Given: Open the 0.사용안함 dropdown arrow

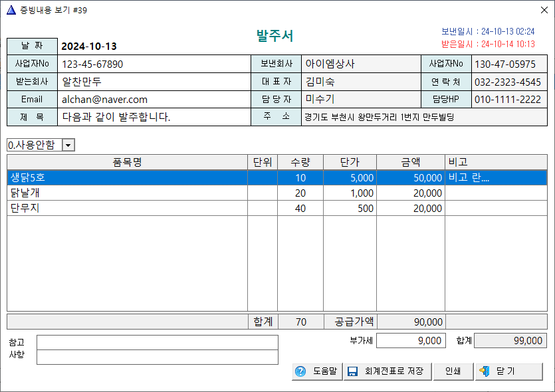Looking at the screenshot, I should [x=68, y=145].
